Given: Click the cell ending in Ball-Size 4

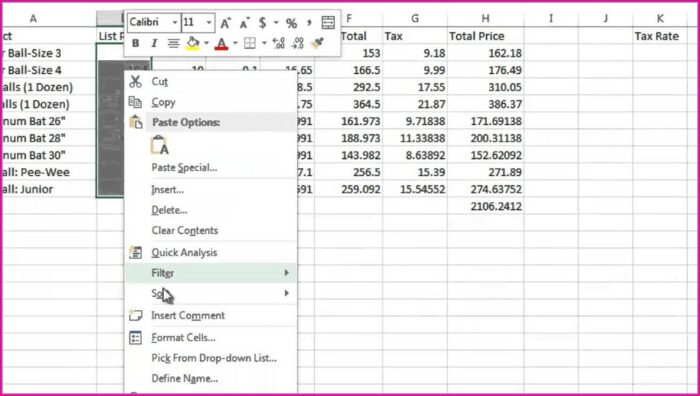Looking at the screenshot, I should [49, 71].
